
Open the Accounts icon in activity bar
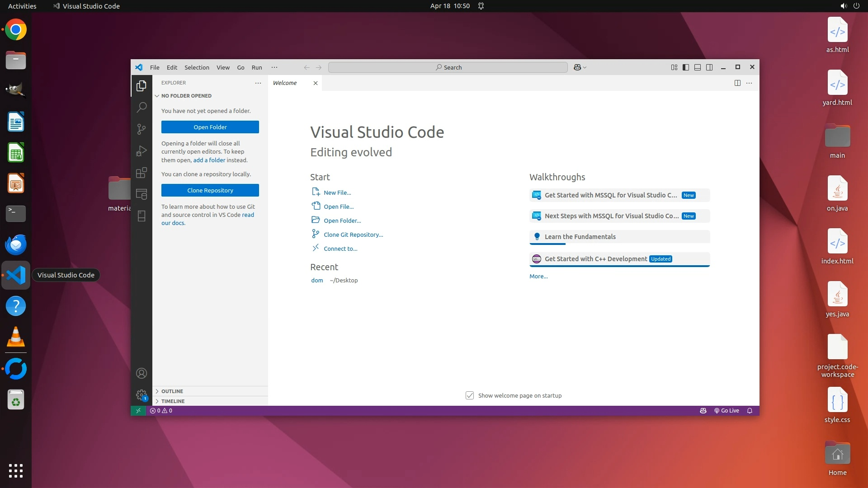[142, 373]
